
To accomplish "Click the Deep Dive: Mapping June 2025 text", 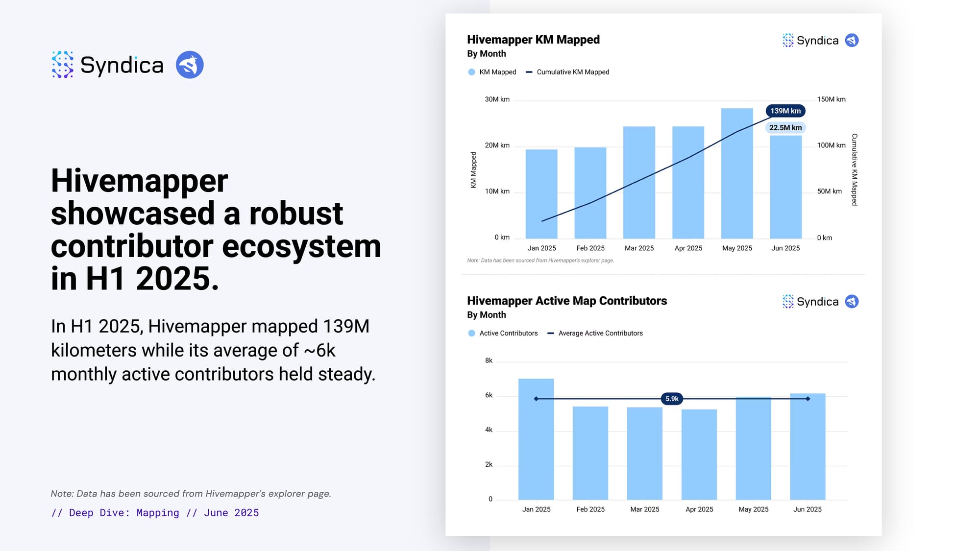I will [x=155, y=513].
